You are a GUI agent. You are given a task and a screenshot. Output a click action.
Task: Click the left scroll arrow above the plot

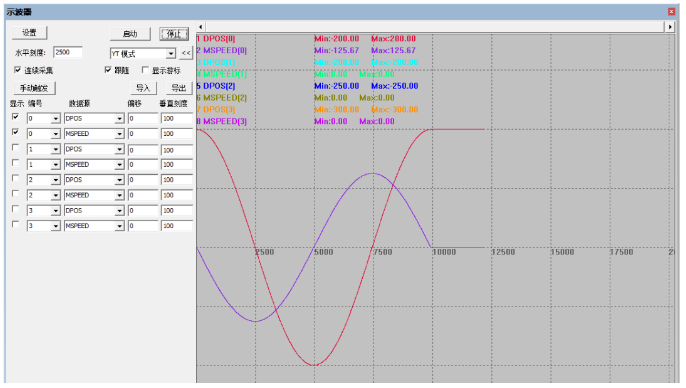[x=200, y=27]
